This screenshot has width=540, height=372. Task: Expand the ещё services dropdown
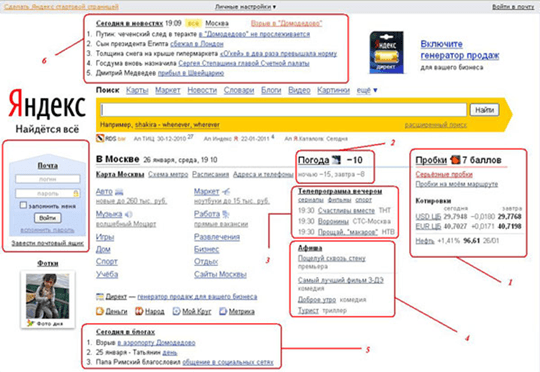point(367,90)
